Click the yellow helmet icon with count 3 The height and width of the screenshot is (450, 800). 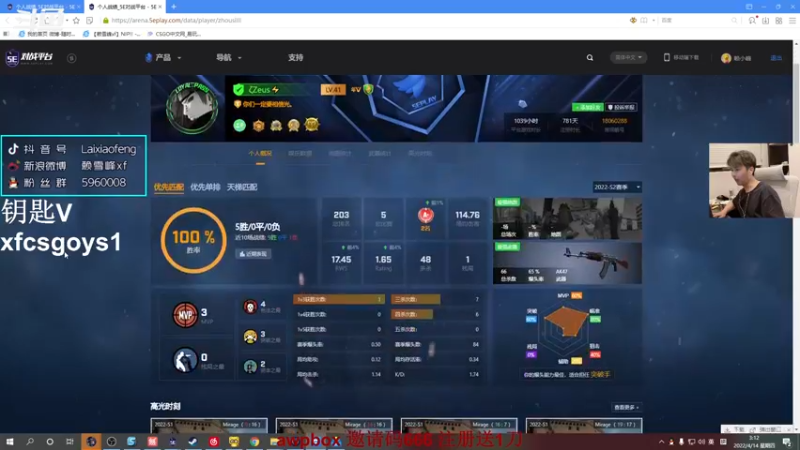(250, 337)
